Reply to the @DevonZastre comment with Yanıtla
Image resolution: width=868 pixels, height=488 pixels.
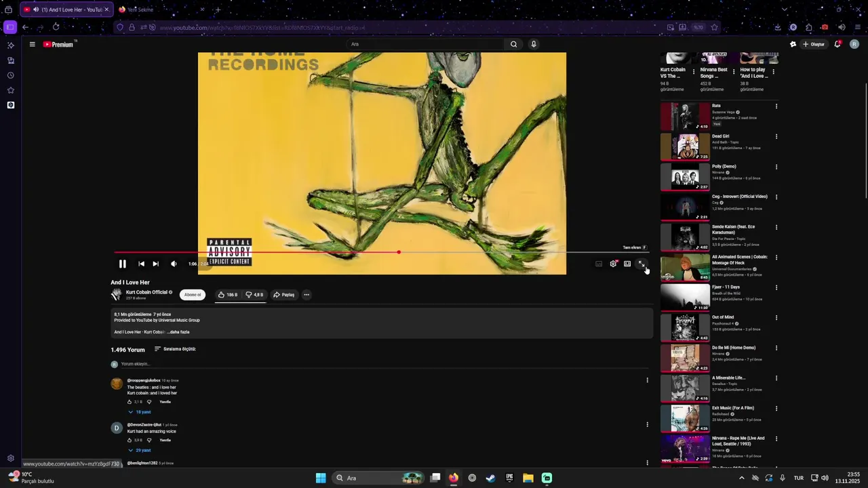click(165, 440)
